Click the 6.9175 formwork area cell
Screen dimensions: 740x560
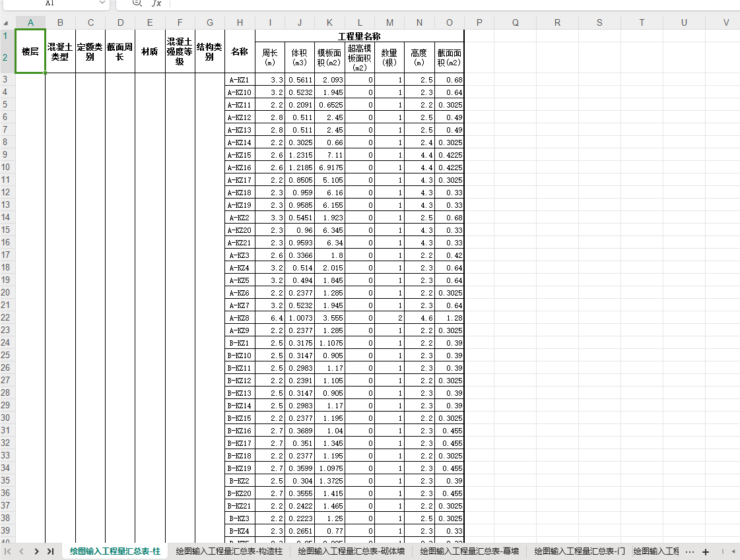click(x=330, y=168)
